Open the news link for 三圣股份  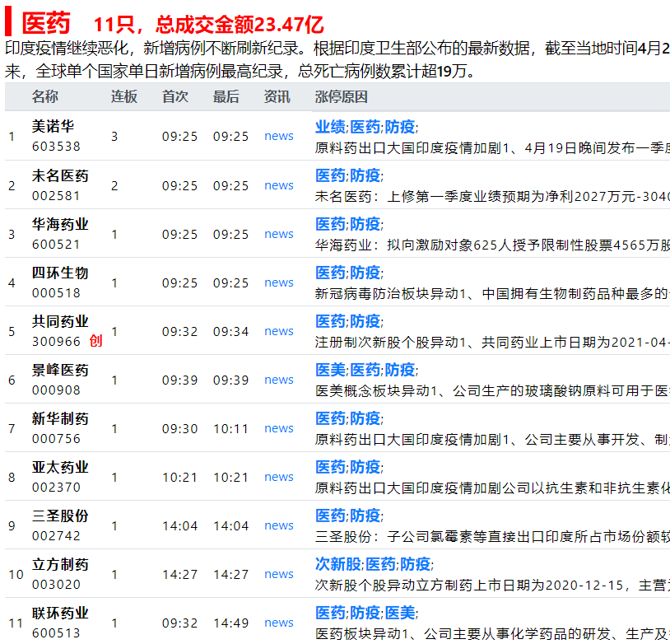pos(278,526)
